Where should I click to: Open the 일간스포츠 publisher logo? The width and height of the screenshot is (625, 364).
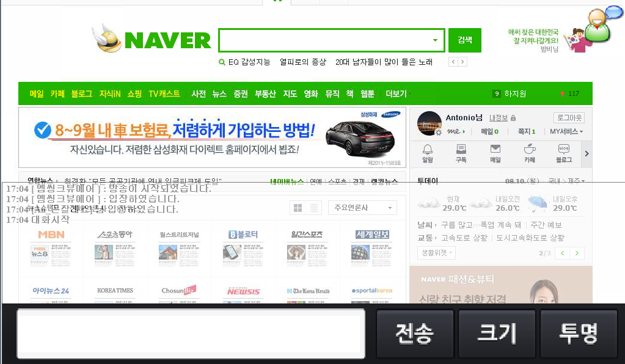click(307, 235)
